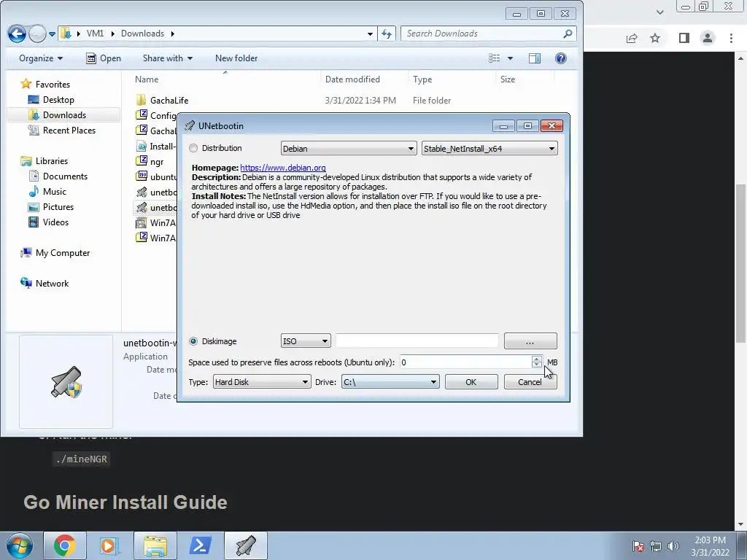Open the ISO disk image format dropdown
This screenshot has width=747, height=560.
point(306,341)
